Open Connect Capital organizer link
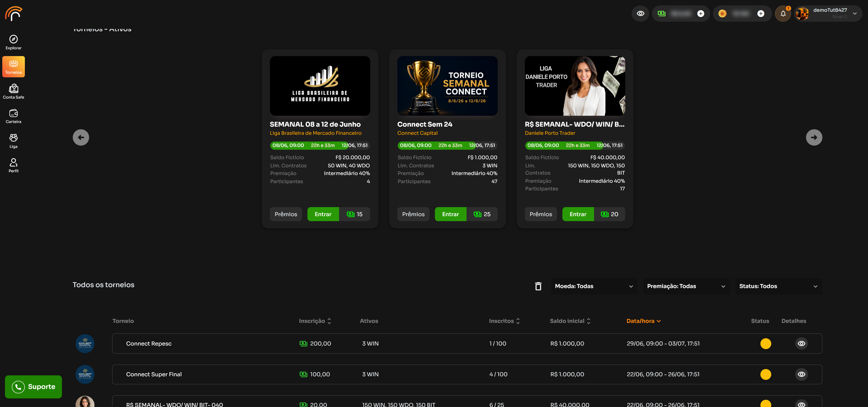 point(417,133)
